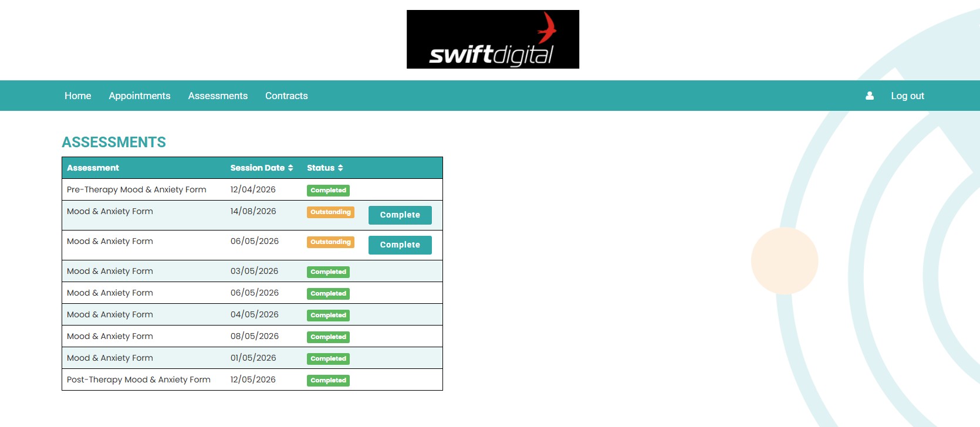Click the 03/05/2026 session date
Screen dimensions: 980x427
point(255,271)
